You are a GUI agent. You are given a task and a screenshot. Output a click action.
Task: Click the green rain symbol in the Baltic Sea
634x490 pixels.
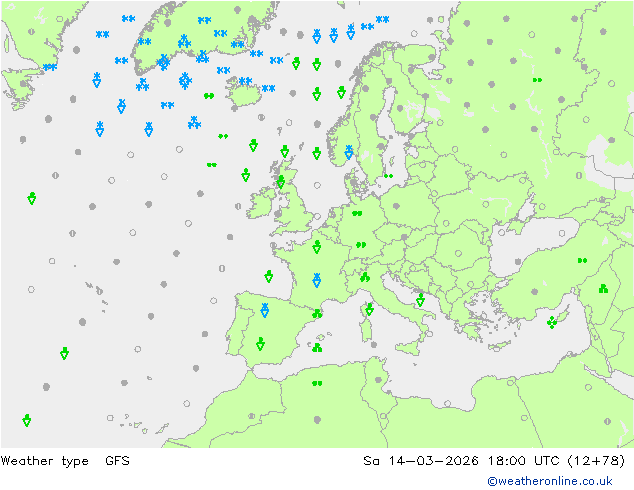tap(389, 176)
